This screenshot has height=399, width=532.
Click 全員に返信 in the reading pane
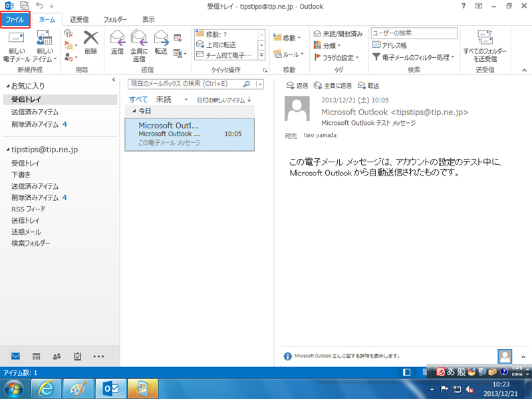(332, 86)
